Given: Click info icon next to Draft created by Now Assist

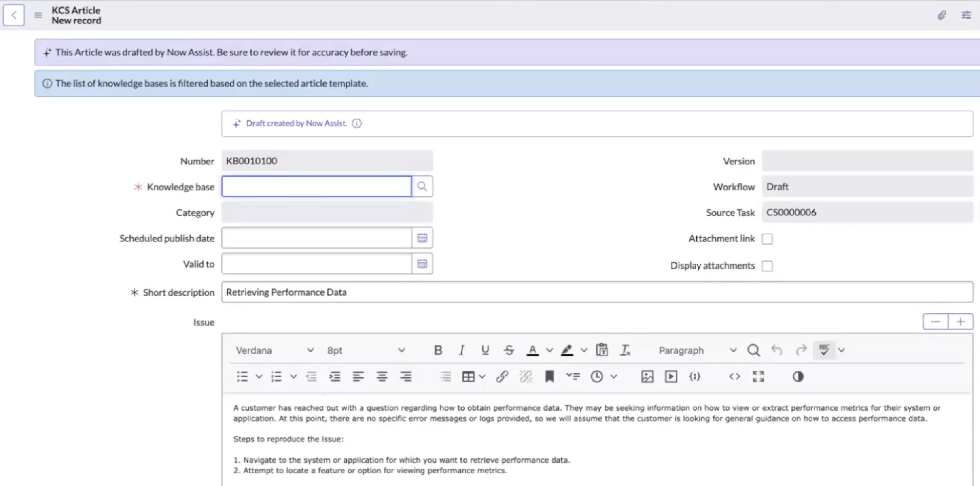Looking at the screenshot, I should [x=356, y=124].
